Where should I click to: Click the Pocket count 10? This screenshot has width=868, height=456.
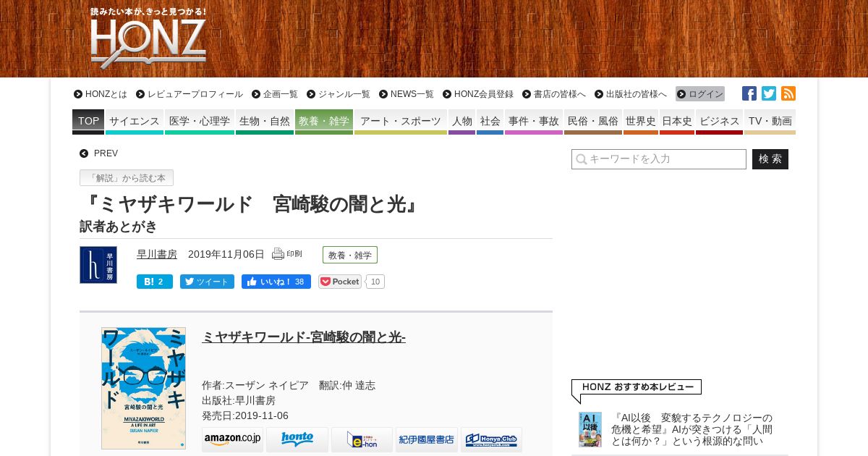375,282
